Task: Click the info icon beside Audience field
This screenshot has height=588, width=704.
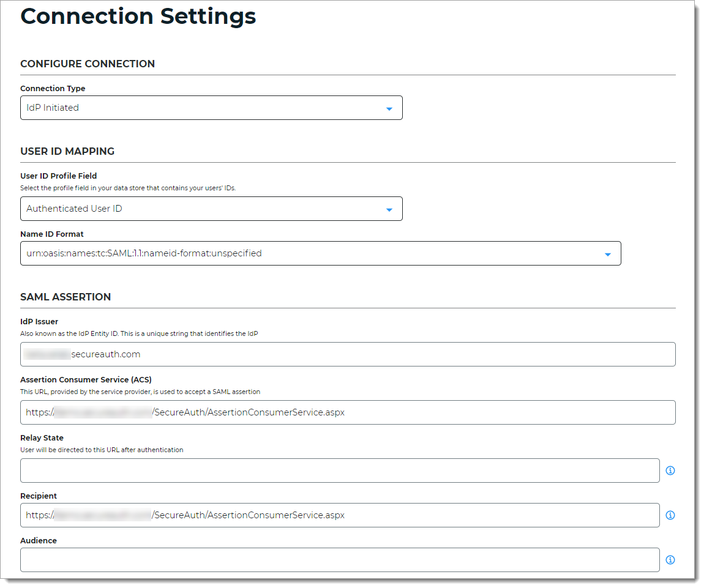Action: (x=670, y=560)
